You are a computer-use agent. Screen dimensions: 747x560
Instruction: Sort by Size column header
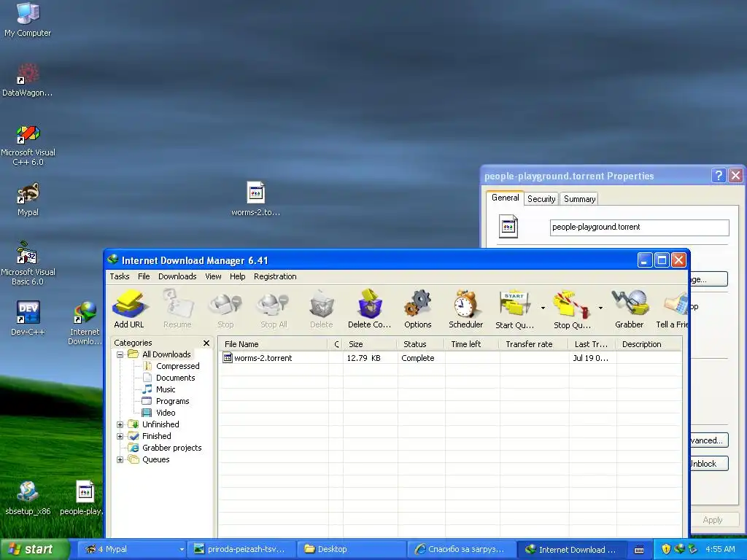point(370,344)
